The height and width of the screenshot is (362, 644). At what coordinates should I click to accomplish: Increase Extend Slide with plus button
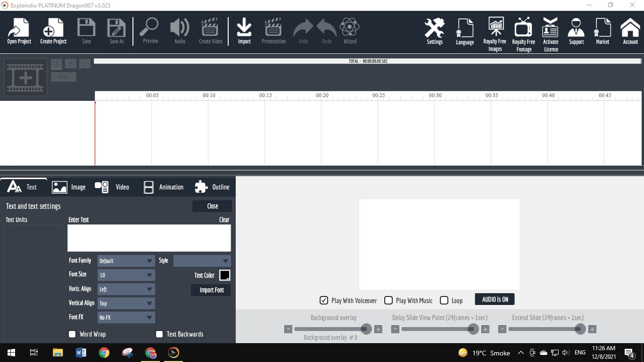[x=593, y=329]
